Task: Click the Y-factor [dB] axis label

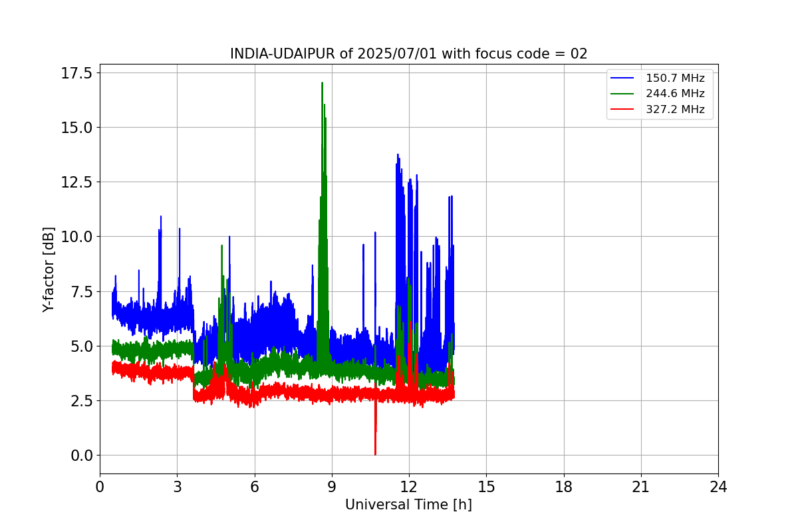Action: [49, 269]
